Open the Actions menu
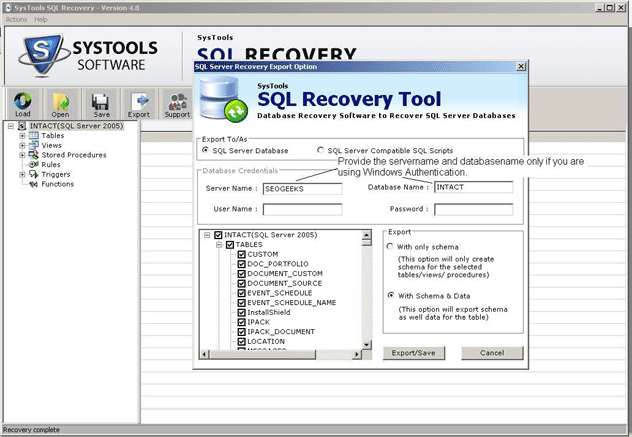 (x=15, y=20)
